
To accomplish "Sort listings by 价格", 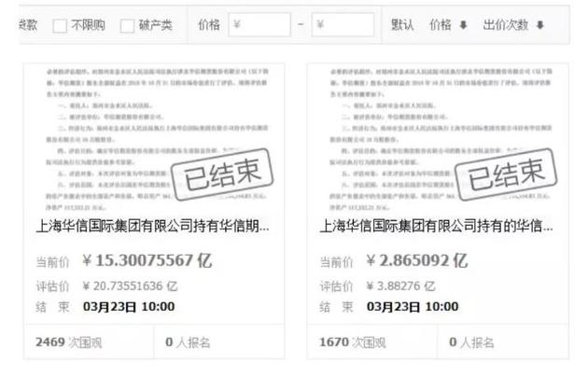I will pyautogui.click(x=441, y=25).
